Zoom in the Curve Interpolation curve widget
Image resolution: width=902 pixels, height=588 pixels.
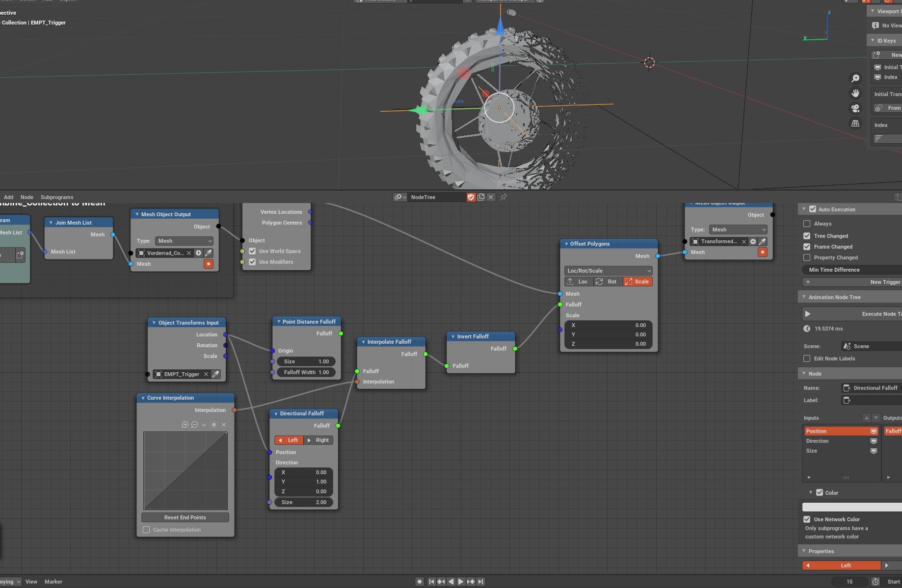tap(185, 425)
